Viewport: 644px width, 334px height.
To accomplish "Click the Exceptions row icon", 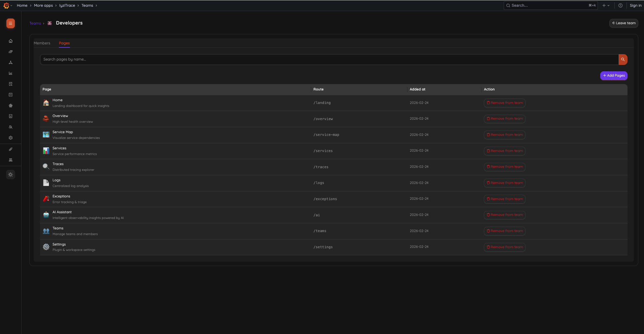I will point(46,199).
